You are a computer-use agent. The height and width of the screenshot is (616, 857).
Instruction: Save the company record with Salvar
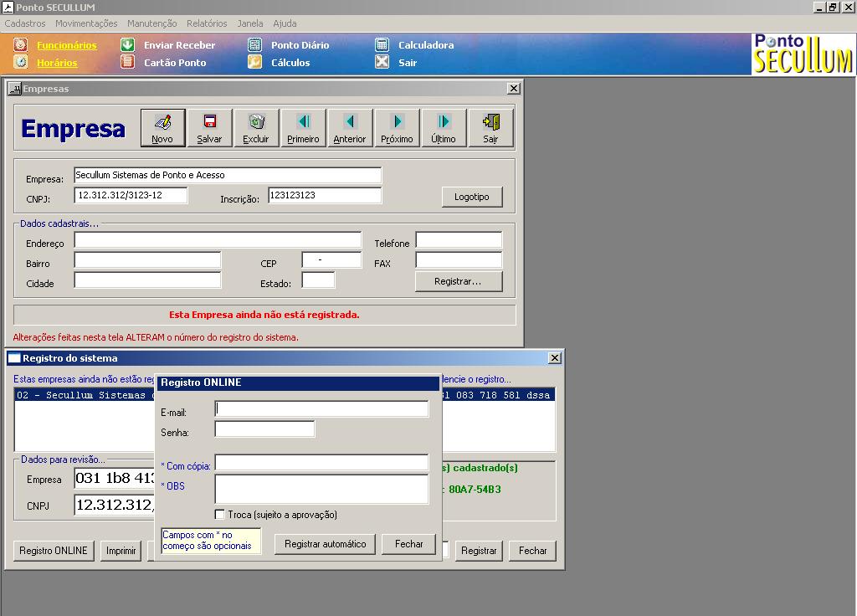point(209,128)
